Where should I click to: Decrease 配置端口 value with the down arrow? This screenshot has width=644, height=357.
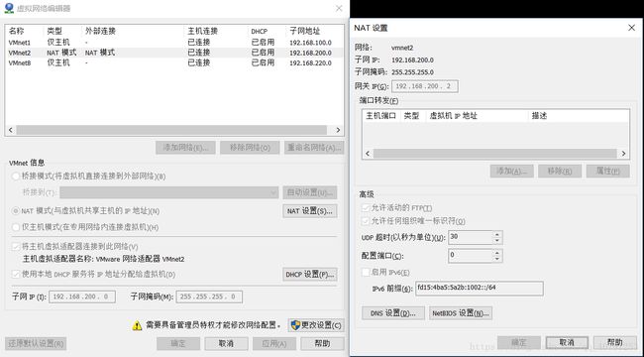coord(497,259)
